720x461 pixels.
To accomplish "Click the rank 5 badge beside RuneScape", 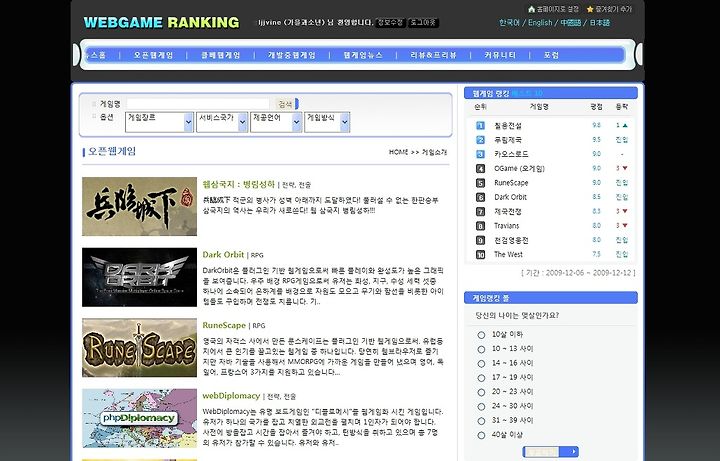I will 480,183.
